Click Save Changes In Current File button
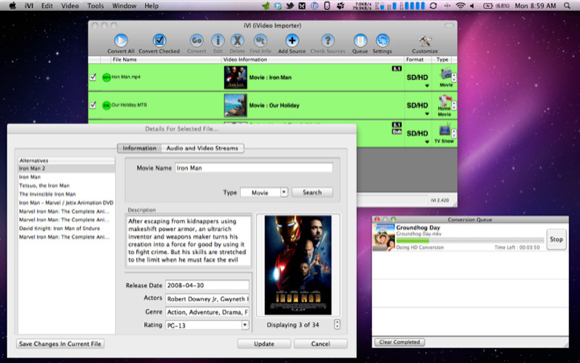 (x=60, y=344)
